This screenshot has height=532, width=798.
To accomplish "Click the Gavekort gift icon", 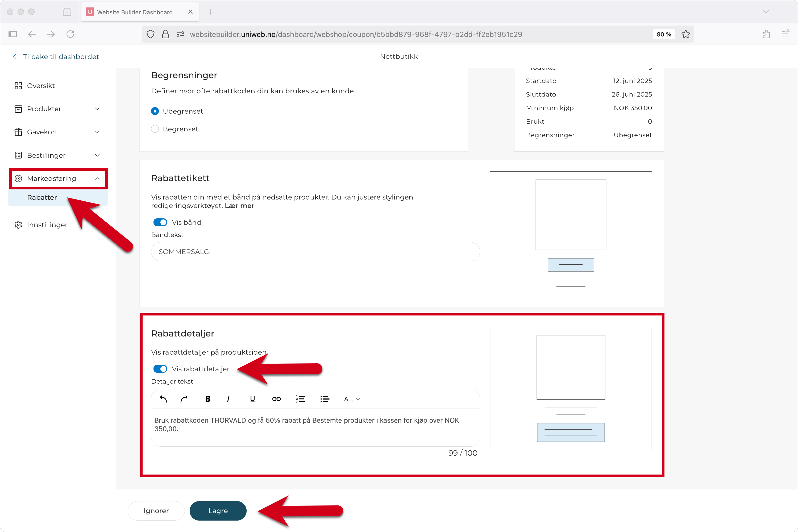I will [x=18, y=132].
